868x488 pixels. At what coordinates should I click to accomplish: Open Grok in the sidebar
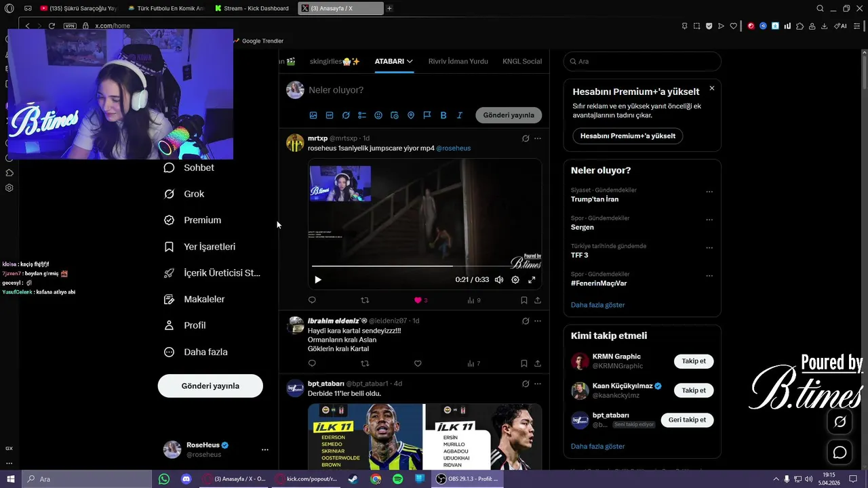coord(184,194)
